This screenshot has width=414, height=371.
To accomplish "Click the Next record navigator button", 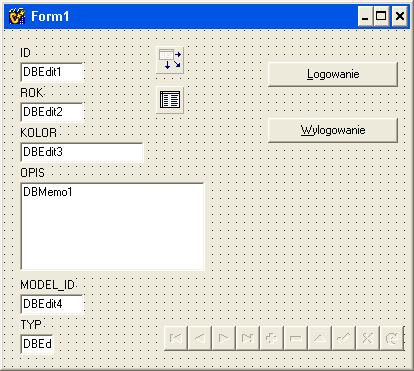I will (x=224, y=338).
